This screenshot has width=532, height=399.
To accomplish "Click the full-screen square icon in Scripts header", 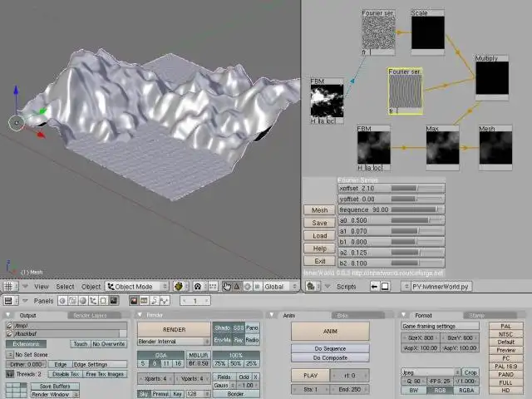I will pos(385,286).
